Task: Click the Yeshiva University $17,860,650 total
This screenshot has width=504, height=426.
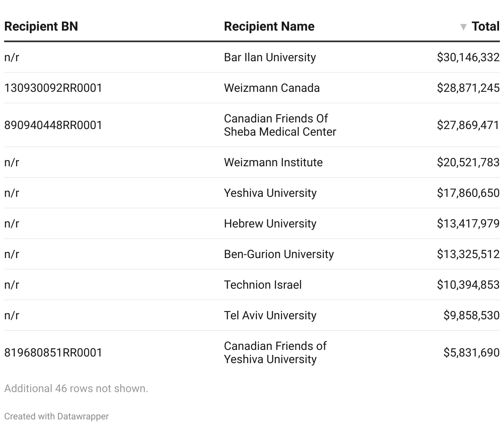Action: [468, 193]
